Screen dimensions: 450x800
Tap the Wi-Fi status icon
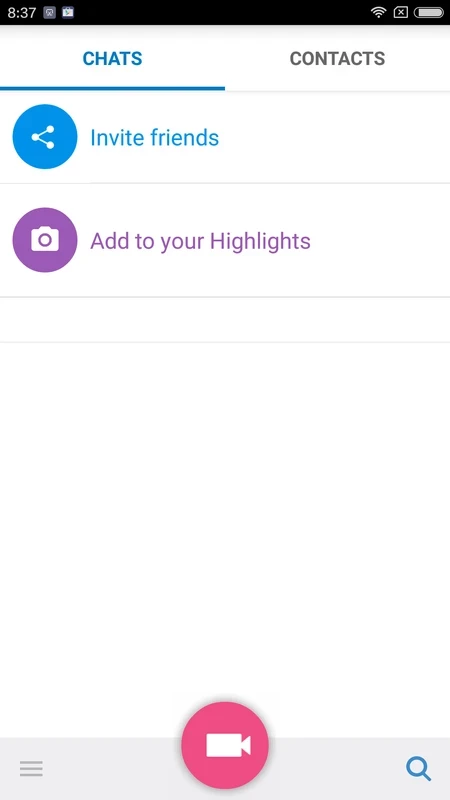tap(378, 12)
